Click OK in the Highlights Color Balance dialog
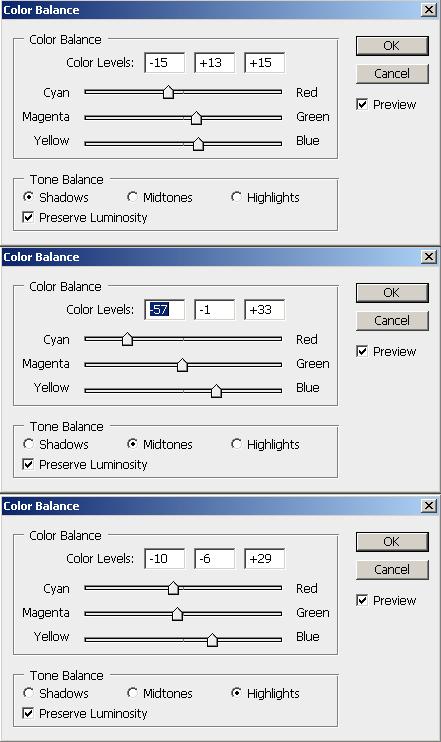 392,542
